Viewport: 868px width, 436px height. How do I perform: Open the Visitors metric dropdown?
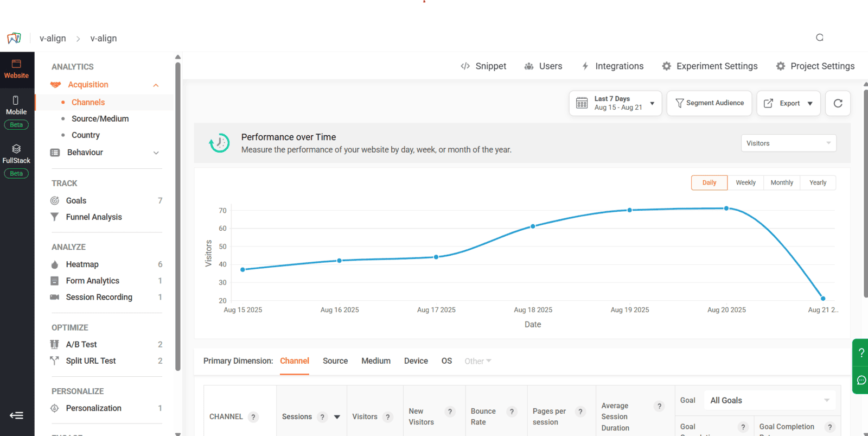[788, 143]
